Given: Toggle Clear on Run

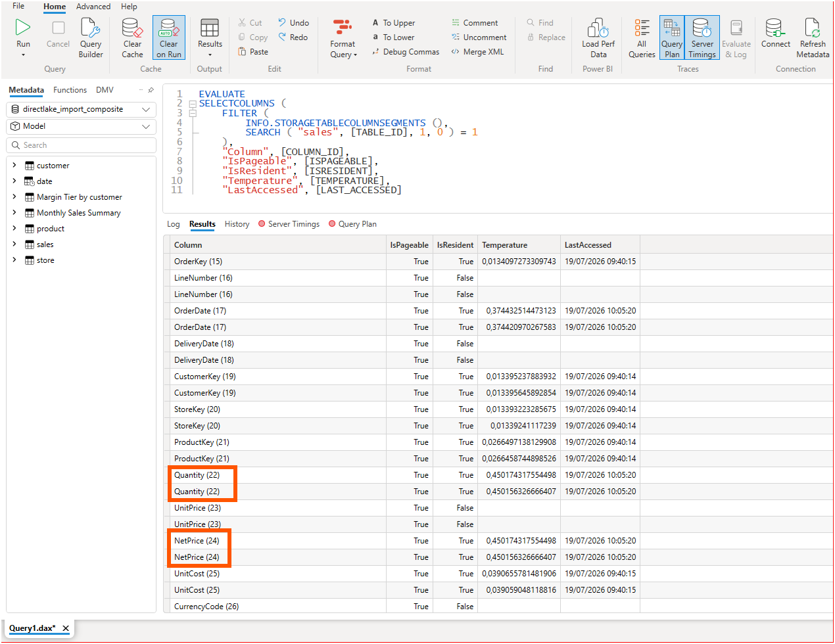Looking at the screenshot, I should click(169, 37).
